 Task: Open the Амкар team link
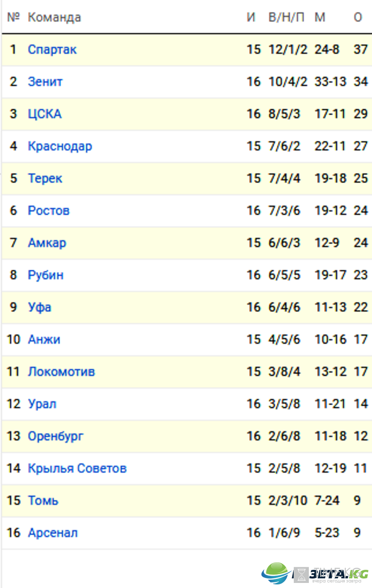click(x=47, y=243)
